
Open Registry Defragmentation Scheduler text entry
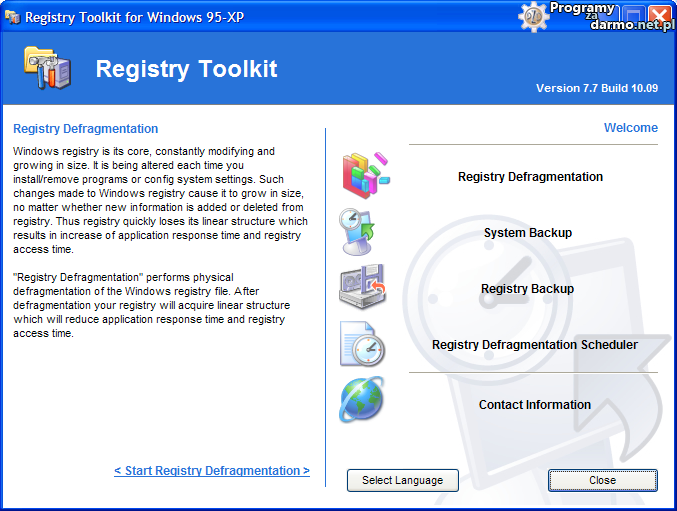pos(534,345)
